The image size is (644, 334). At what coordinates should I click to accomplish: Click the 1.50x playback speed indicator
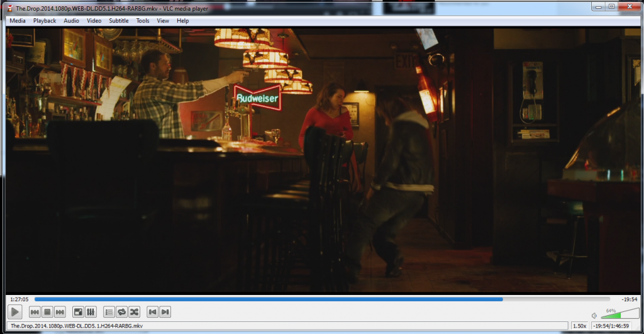(x=580, y=326)
